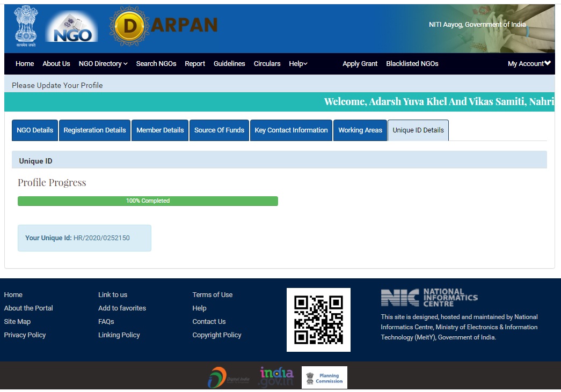Click the Planning Commission icon

324,377
